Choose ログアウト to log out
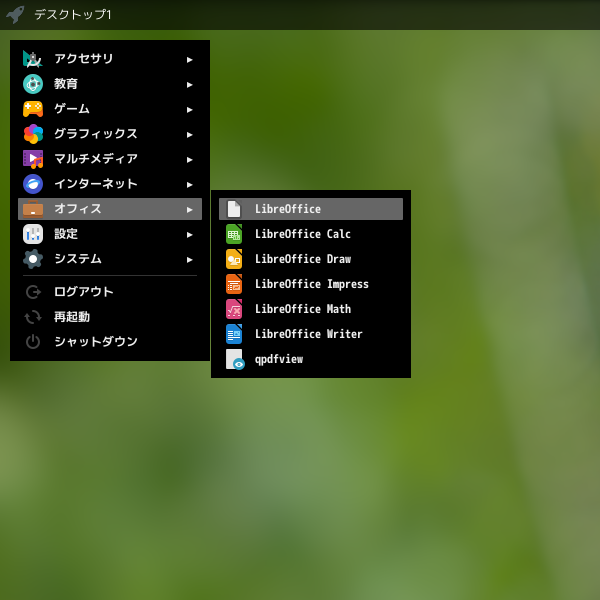This screenshot has width=600, height=600. 110,292
